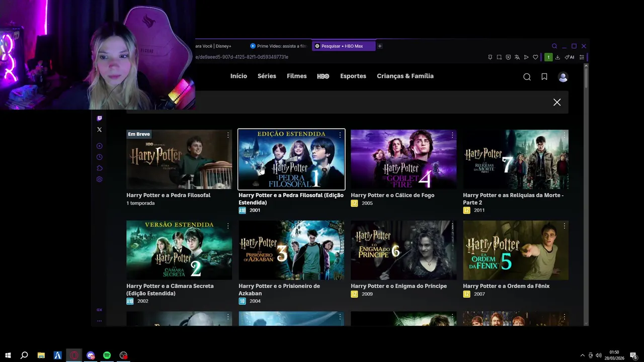Click the ad blocker shield icon
Viewport: 644px width, 362px height.
508,57
